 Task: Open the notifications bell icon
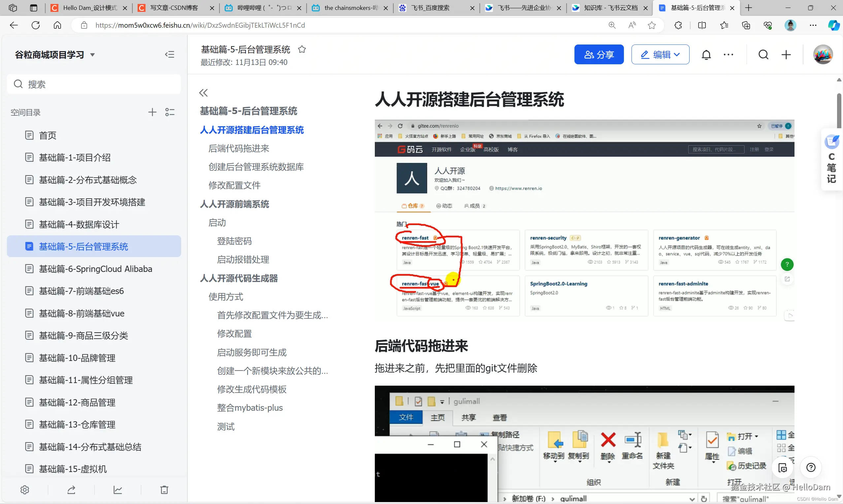706,54
